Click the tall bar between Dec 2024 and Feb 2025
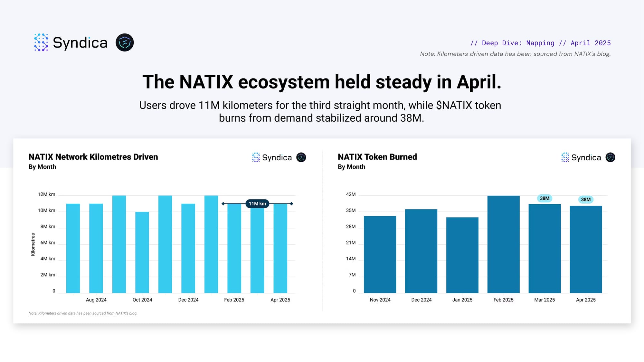644x362 pixels. pyautogui.click(x=211, y=244)
